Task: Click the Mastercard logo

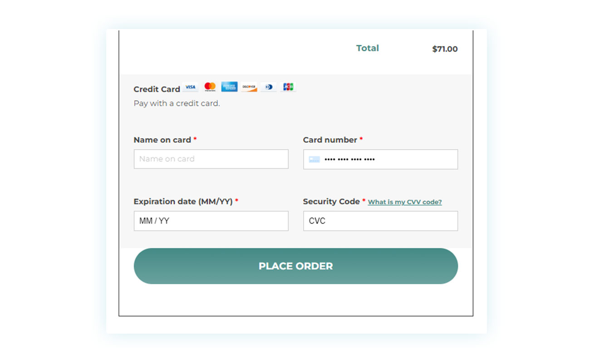Action: click(210, 87)
